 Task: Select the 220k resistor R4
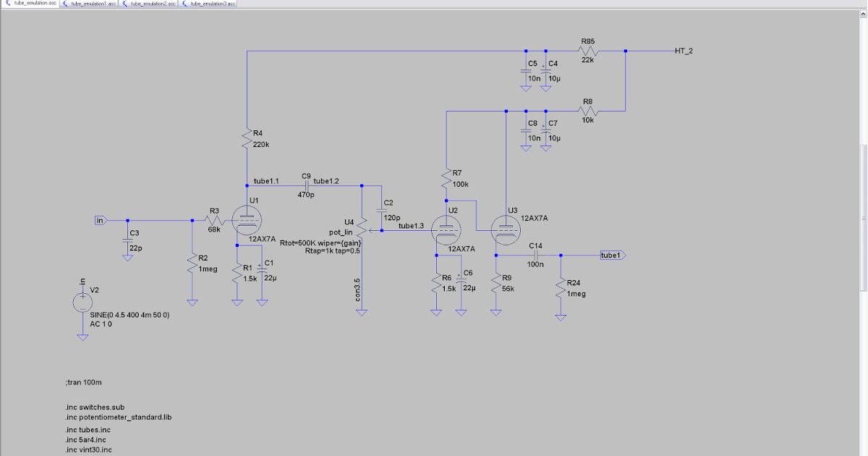(247, 139)
